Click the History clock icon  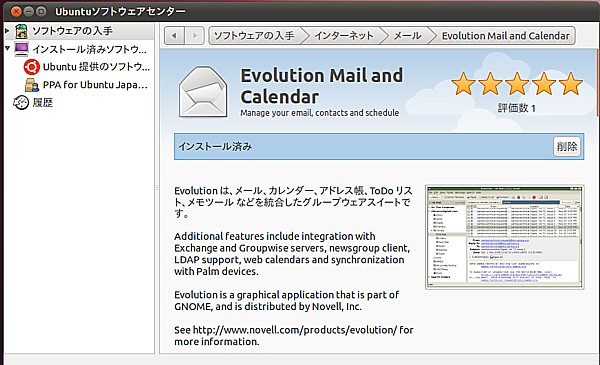[x=21, y=103]
